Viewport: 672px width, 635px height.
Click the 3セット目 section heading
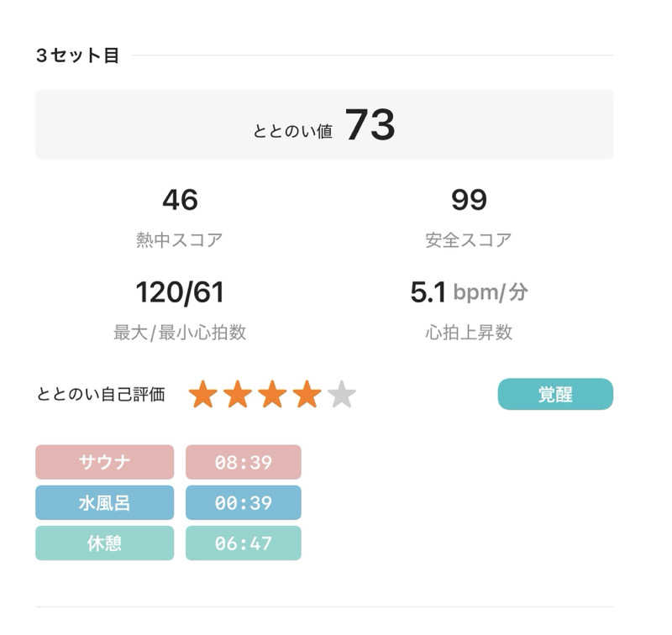(78, 56)
